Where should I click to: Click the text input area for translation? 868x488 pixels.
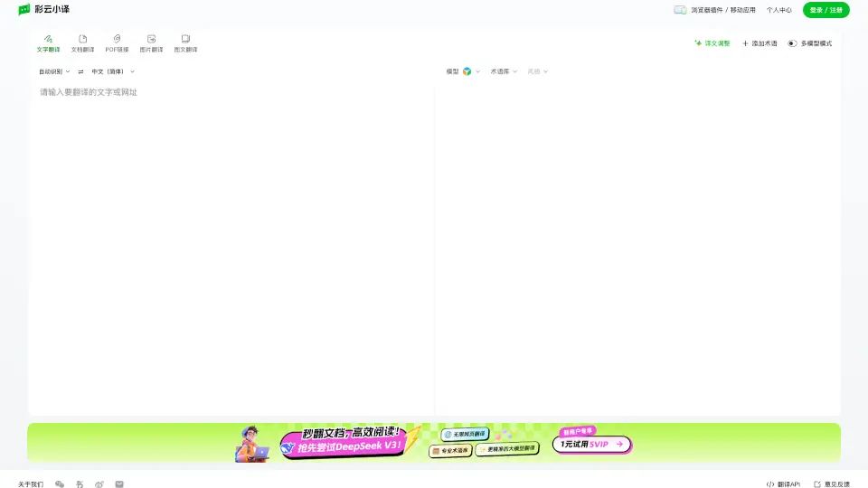coord(231,244)
